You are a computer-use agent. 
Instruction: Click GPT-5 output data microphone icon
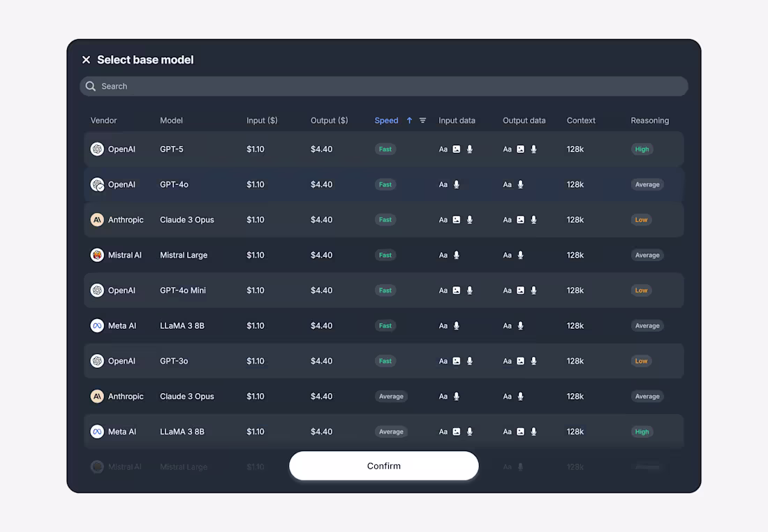click(534, 149)
